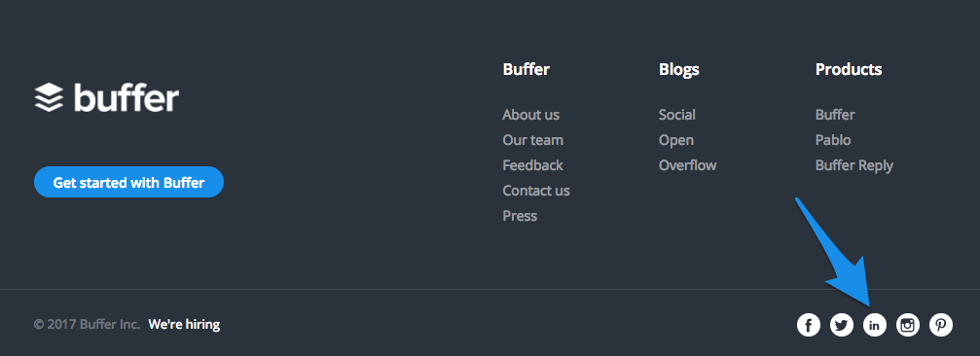
Task: Select Buffer under Products column
Action: coord(835,115)
